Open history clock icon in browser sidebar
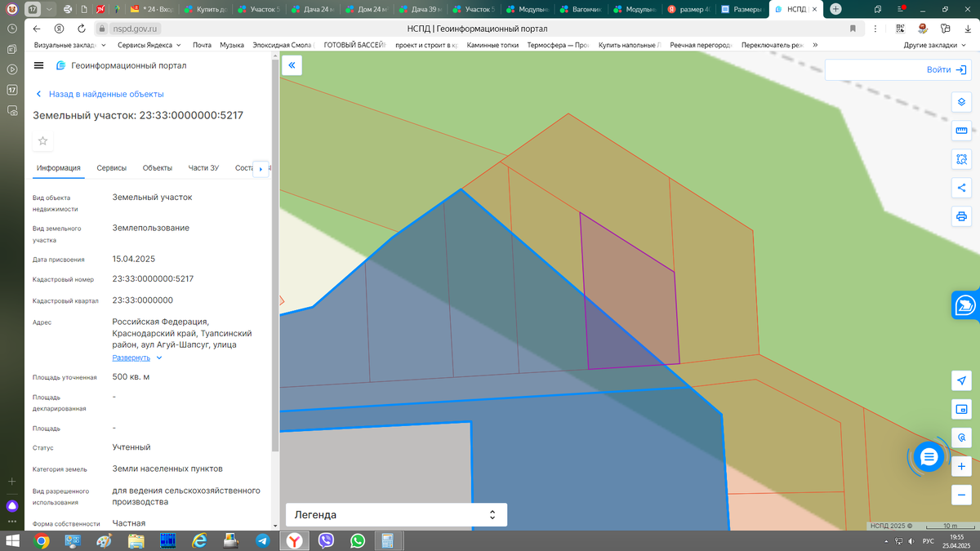This screenshot has width=980, height=551. coord(12,28)
